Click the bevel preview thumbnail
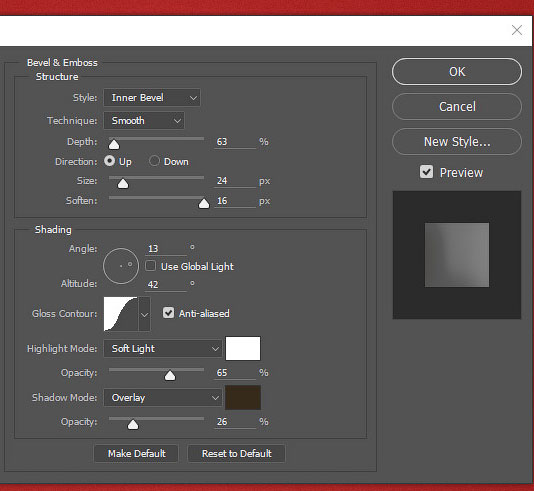The height and width of the screenshot is (491, 534). (457, 255)
